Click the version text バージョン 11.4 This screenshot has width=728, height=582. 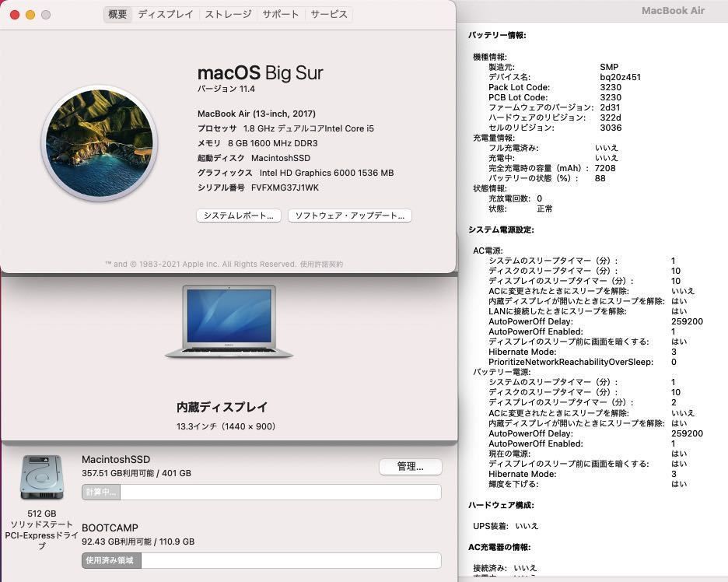[x=226, y=89]
